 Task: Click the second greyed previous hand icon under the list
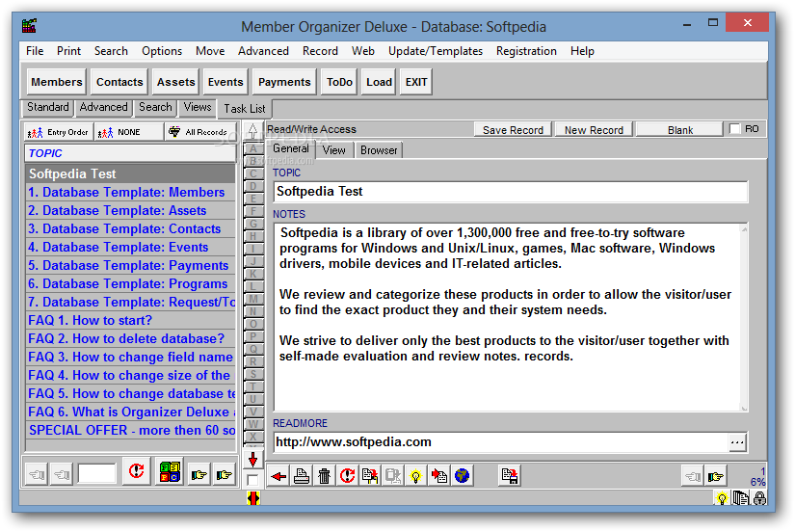click(62, 474)
